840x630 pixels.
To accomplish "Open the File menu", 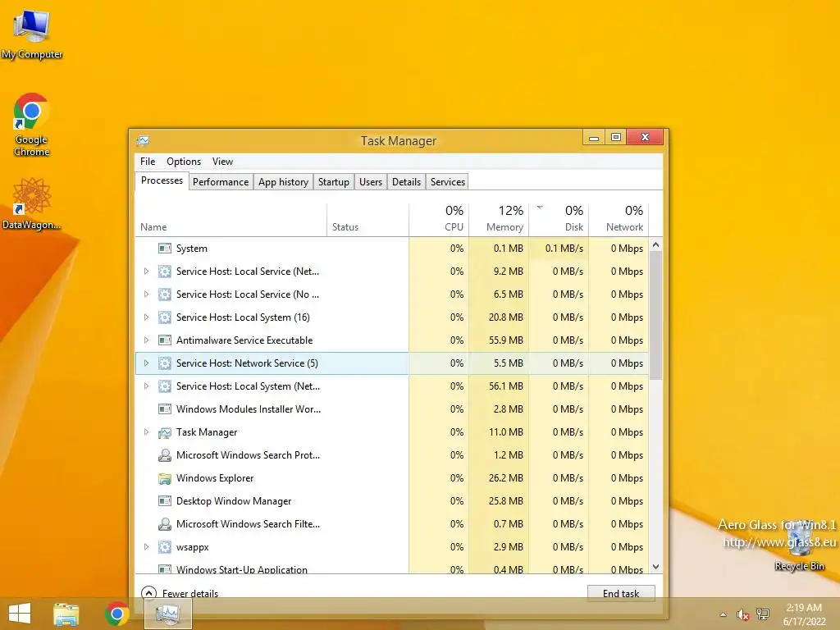I will tap(148, 162).
